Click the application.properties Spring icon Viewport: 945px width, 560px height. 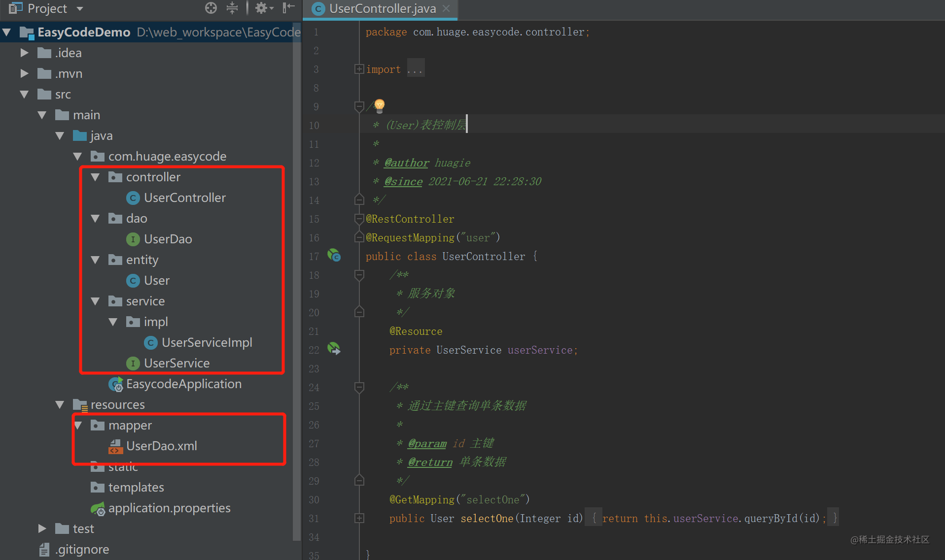(98, 508)
